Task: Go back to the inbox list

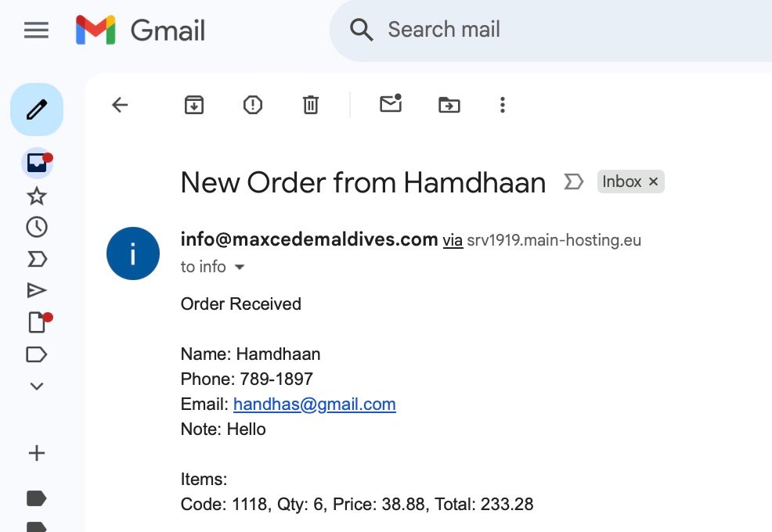Action: click(120, 105)
